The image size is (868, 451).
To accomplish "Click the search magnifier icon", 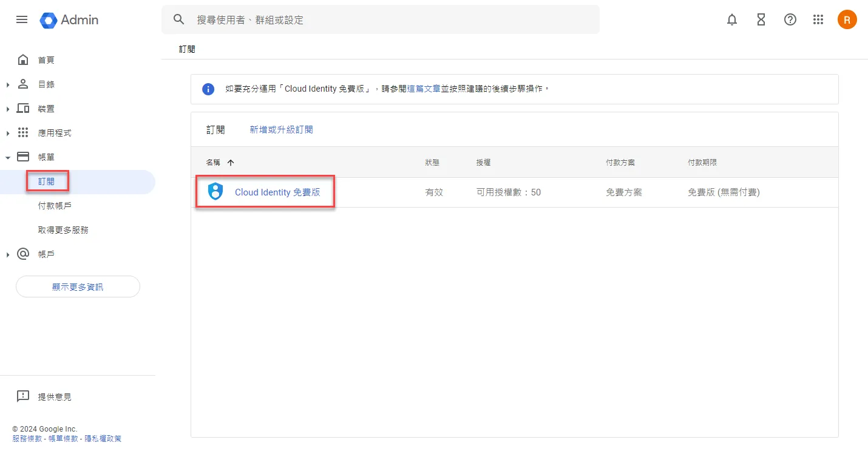I will (178, 19).
